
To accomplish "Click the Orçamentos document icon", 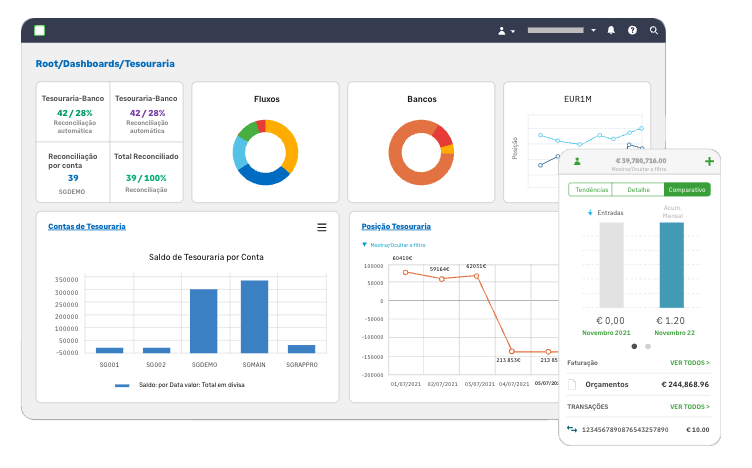I will [x=572, y=385].
